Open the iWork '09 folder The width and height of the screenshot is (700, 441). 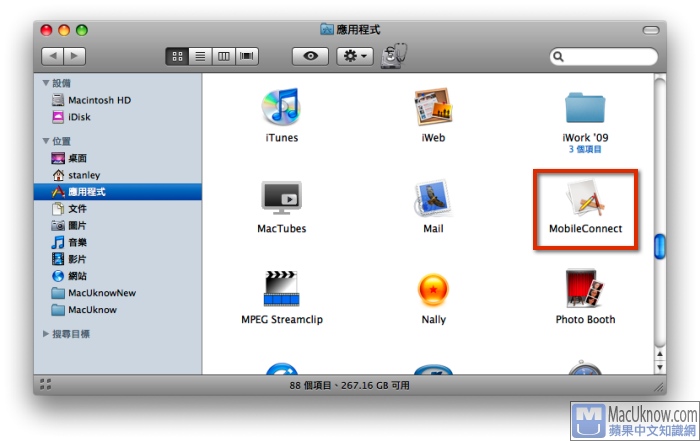coord(585,108)
